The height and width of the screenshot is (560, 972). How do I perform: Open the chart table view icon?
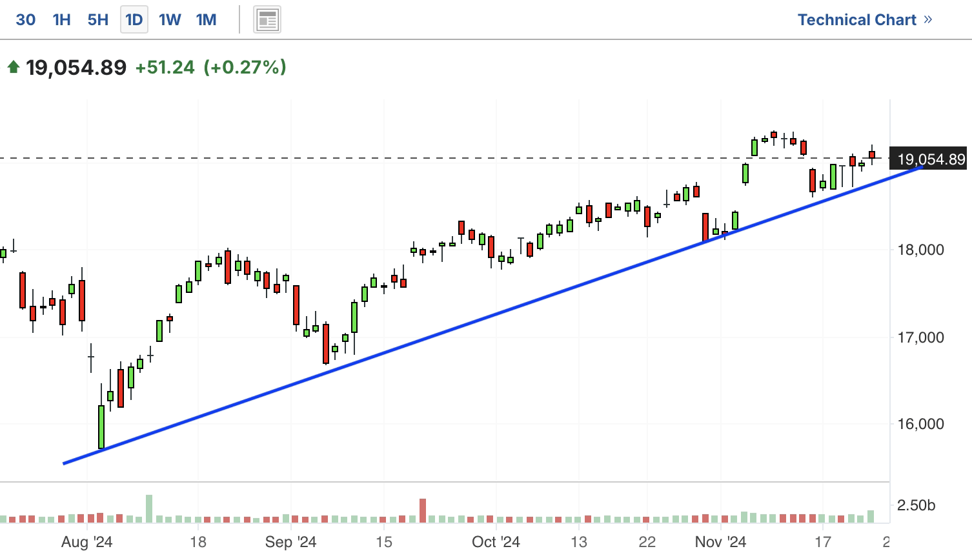coord(267,20)
